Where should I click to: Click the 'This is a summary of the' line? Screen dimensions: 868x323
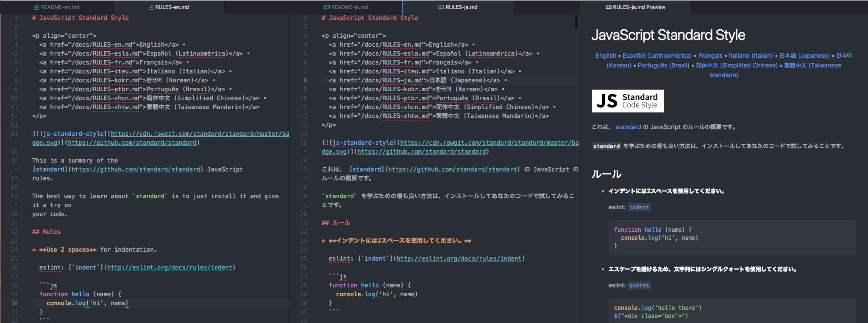pos(75,160)
